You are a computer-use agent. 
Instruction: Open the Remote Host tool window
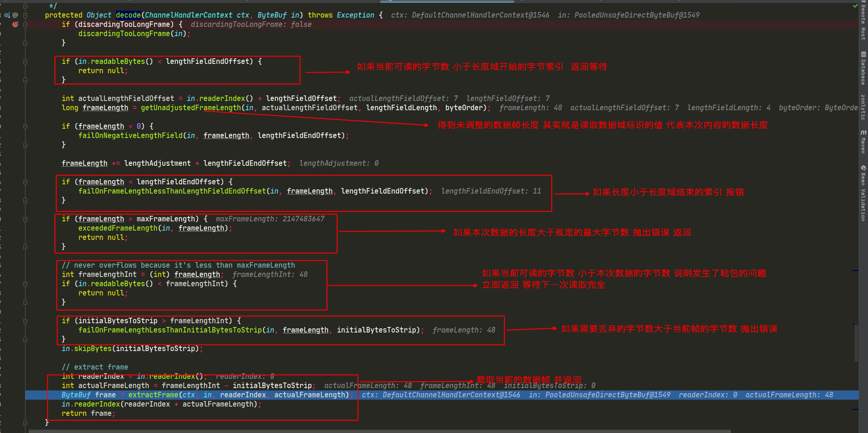point(863,20)
